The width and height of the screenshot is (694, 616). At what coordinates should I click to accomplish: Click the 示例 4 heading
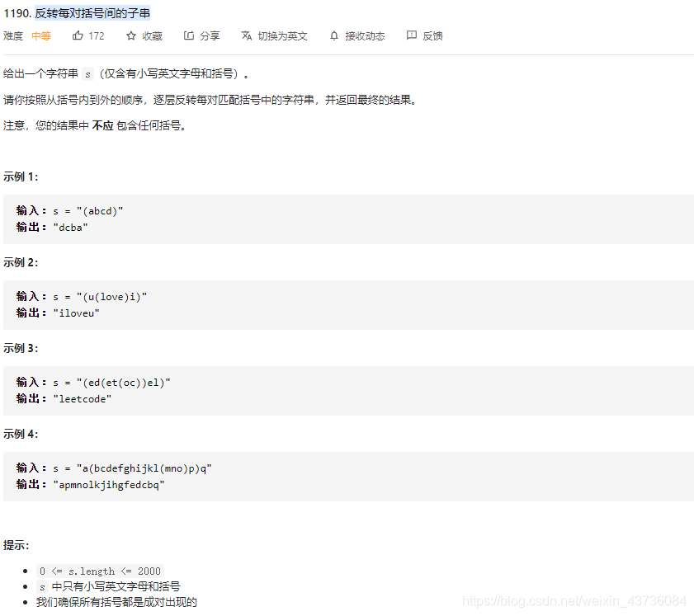click(x=21, y=435)
